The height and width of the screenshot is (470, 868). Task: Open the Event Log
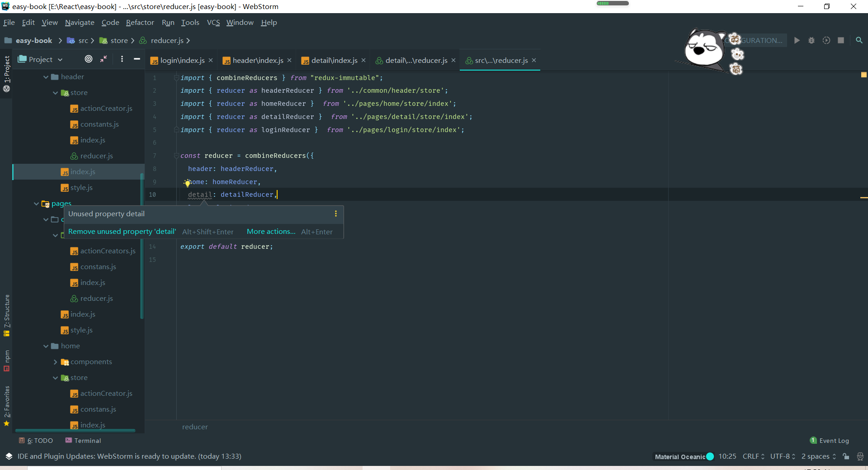coord(830,441)
